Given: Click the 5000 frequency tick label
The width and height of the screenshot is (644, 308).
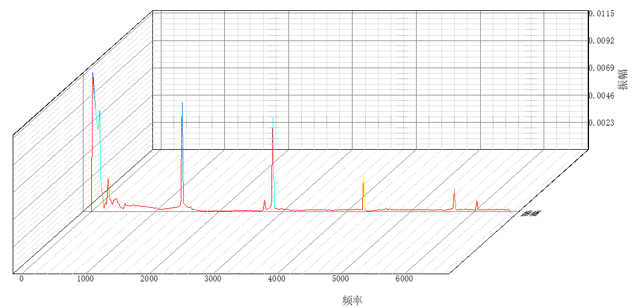Looking at the screenshot, I should pos(340,279).
